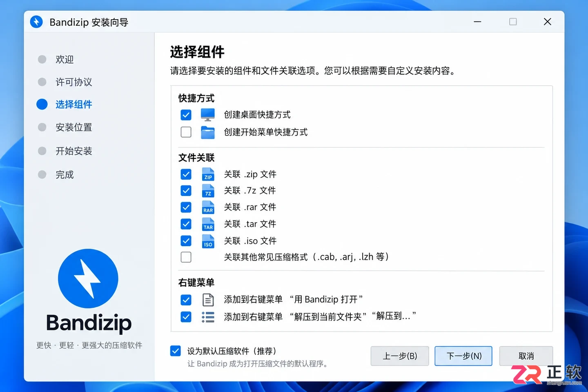Click the 下一步(N) button

coord(463,356)
